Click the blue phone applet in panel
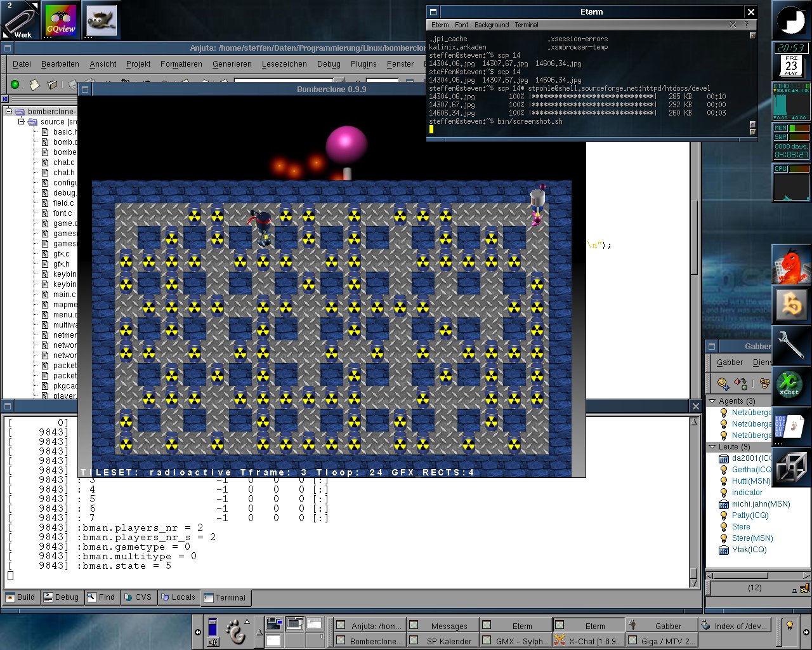This screenshot has width=812, height=650. [213, 627]
